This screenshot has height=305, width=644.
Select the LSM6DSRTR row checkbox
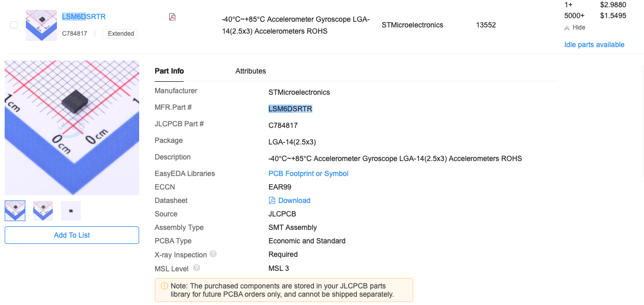[x=14, y=25]
